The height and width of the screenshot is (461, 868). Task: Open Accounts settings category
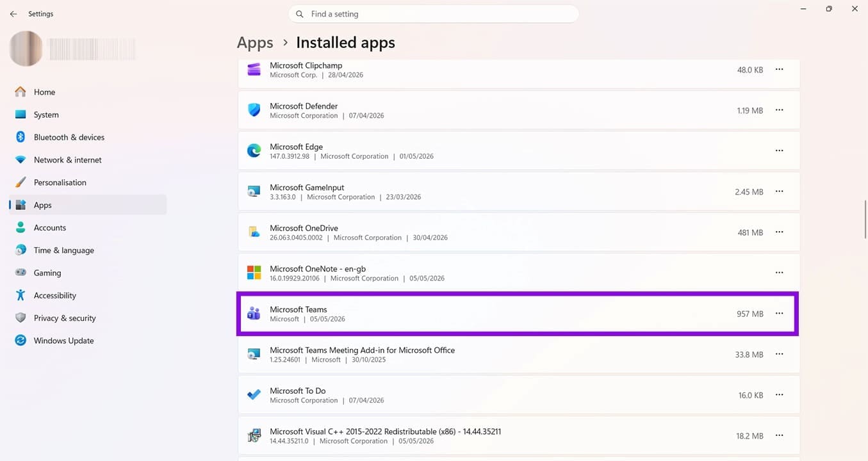pos(88,227)
